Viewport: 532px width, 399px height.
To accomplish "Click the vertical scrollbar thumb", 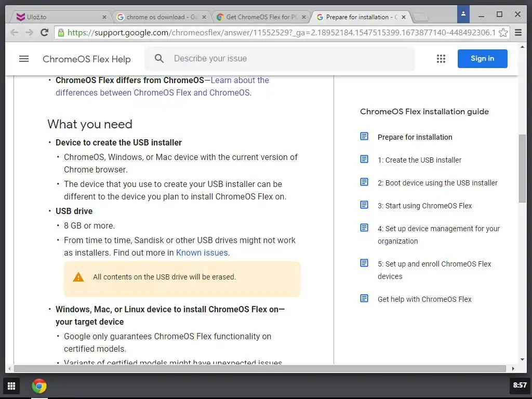I will click(522, 169).
